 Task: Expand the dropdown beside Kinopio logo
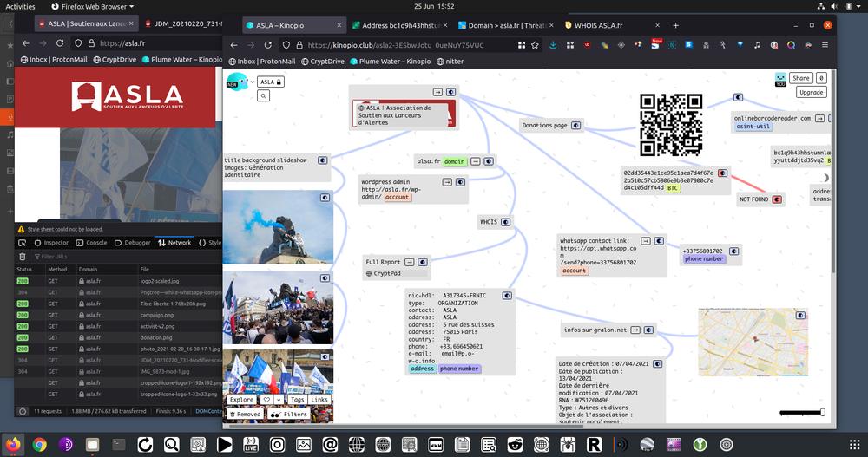tap(253, 82)
